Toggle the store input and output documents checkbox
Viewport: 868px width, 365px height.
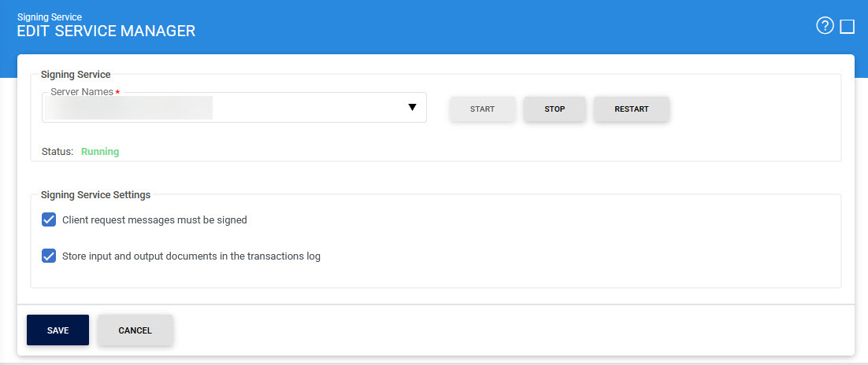pyautogui.click(x=49, y=256)
